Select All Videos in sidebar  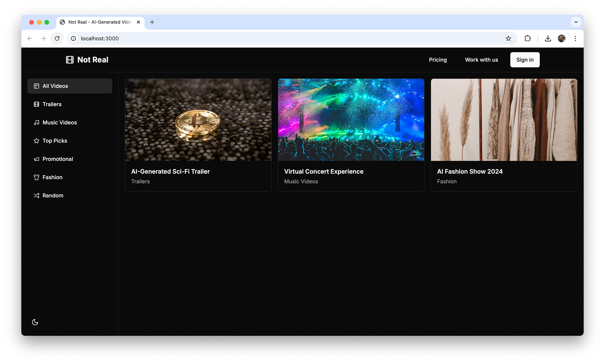click(70, 86)
